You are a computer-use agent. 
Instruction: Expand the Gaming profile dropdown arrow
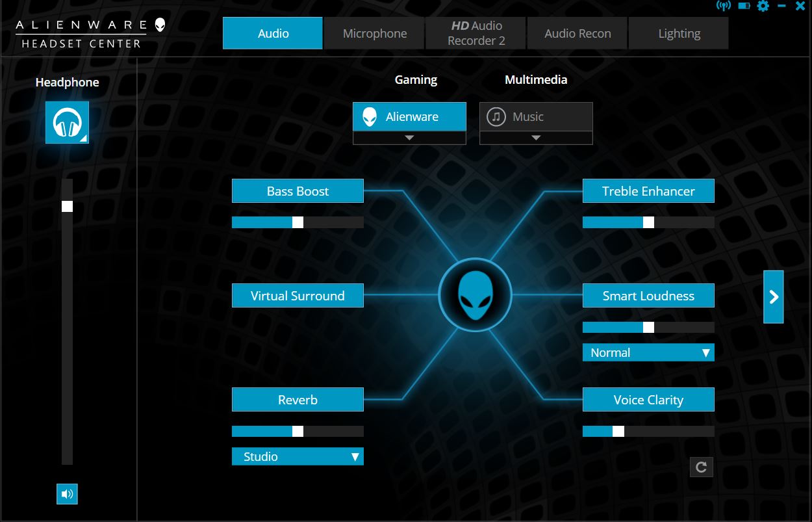(409, 138)
